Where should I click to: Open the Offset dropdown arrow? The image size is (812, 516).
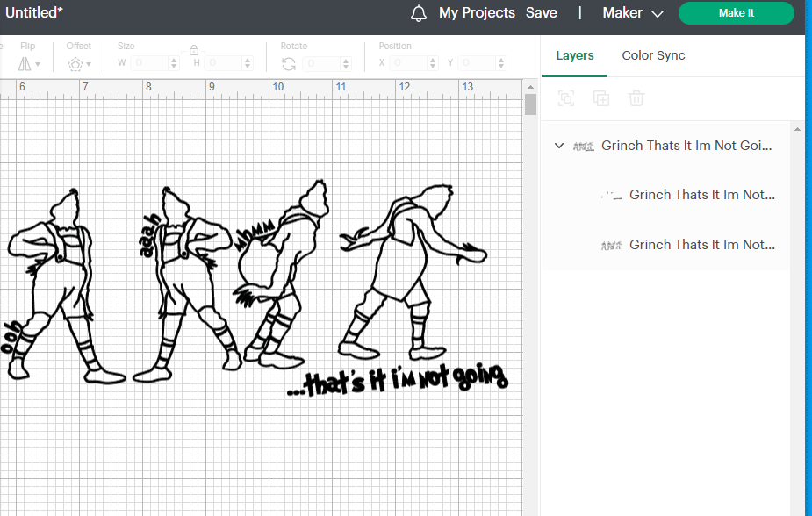pos(89,64)
